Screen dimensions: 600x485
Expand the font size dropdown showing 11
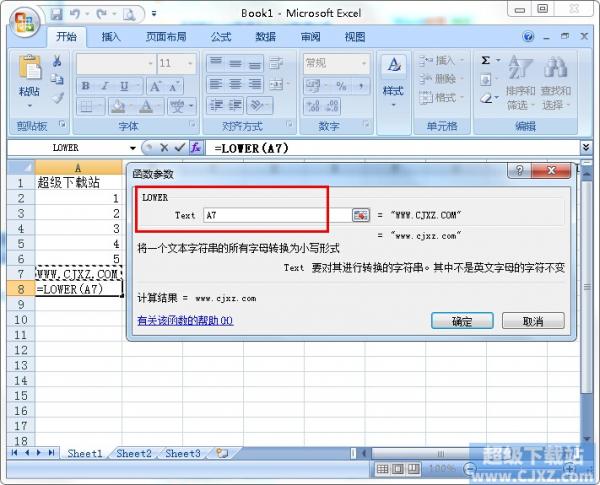point(189,63)
